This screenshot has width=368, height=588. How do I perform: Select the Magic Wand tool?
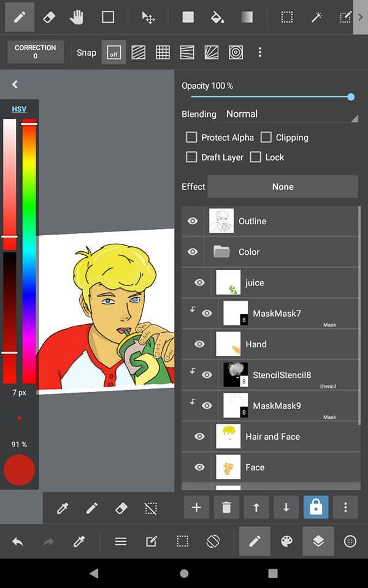click(316, 17)
